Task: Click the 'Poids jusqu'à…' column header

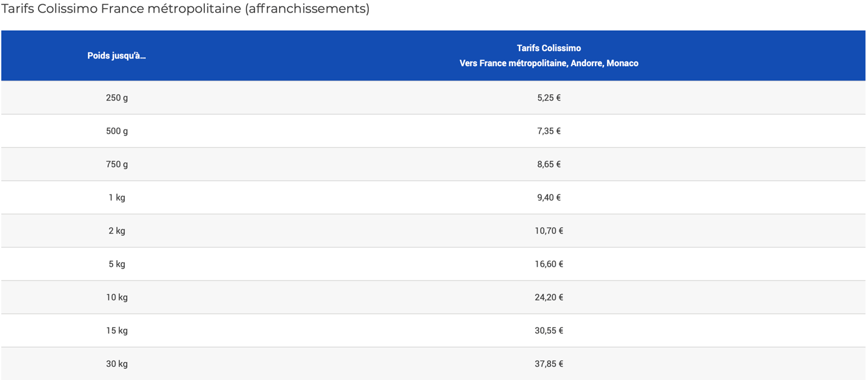Action: 116,56
